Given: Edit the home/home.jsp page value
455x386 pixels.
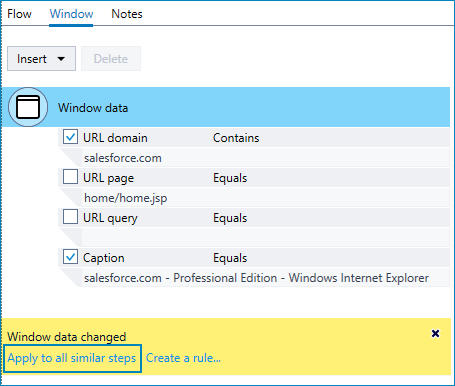Looking at the screenshot, I should (x=266, y=198).
